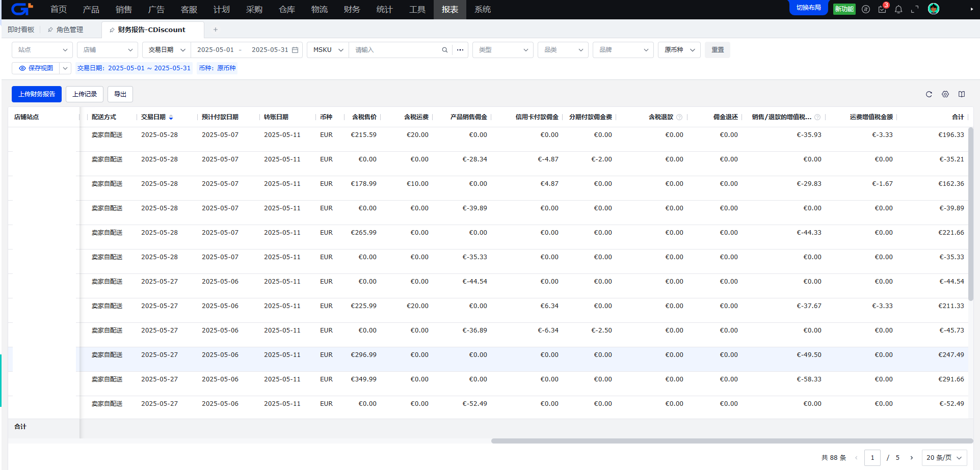Image resolution: width=980 pixels, height=470 pixels.
Task: Open the 20 条/页 page size selector
Action: (944, 458)
